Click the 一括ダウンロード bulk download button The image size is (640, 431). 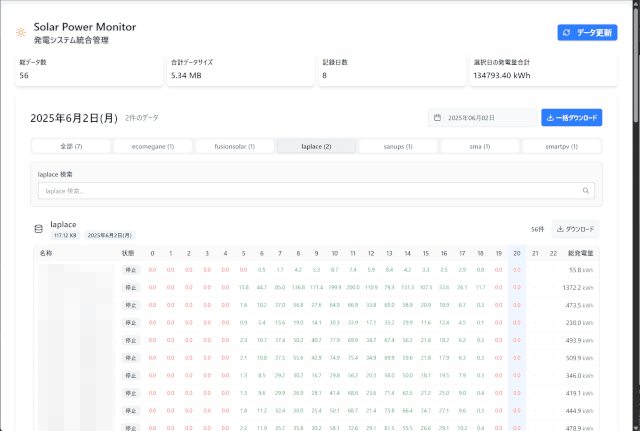(572, 118)
